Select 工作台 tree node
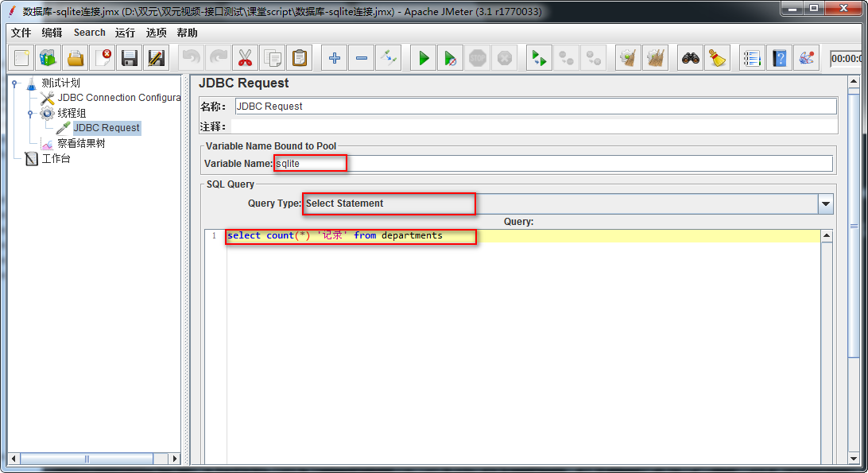868x473 pixels. [x=56, y=159]
